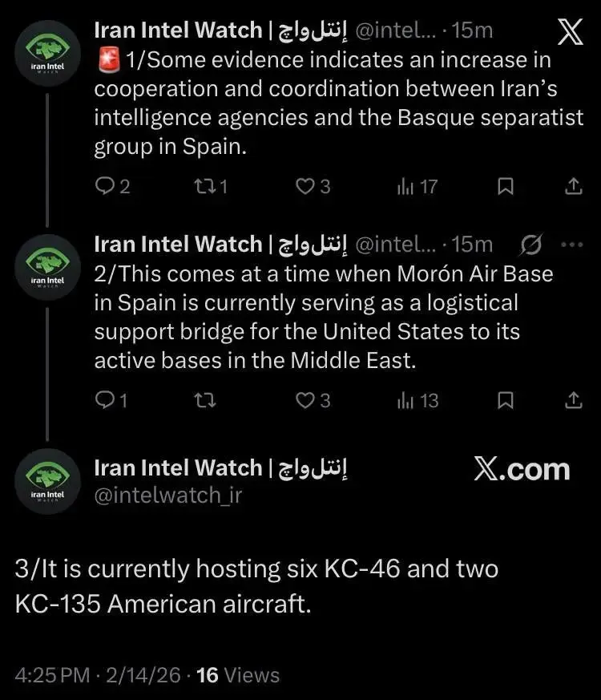Open Iran Intel Watch profile via first avatar

[47, 53]
